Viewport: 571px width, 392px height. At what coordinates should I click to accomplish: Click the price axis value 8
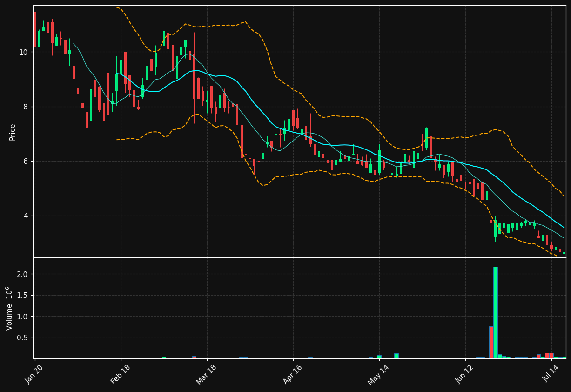coord(26,107)
